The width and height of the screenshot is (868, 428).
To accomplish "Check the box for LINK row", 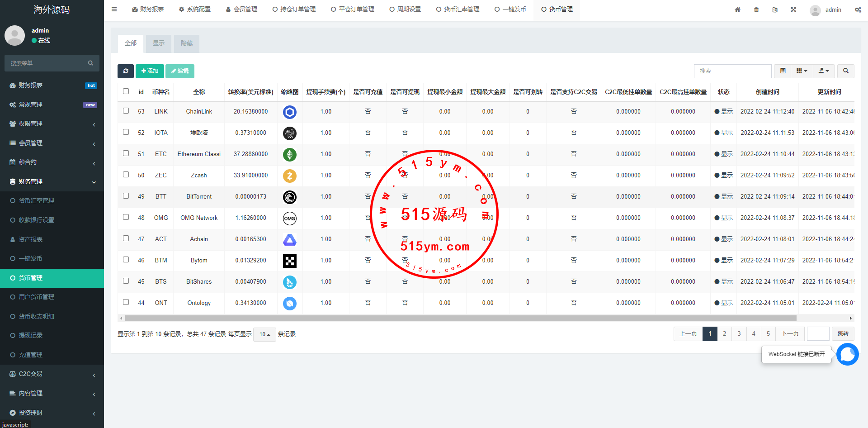I will [x=126, y=111].
